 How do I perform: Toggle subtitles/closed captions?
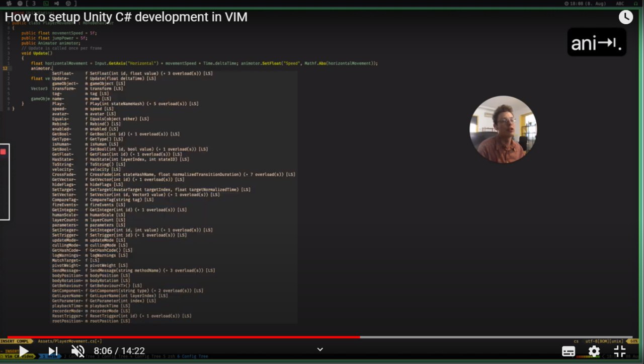(x=569, y=351)
